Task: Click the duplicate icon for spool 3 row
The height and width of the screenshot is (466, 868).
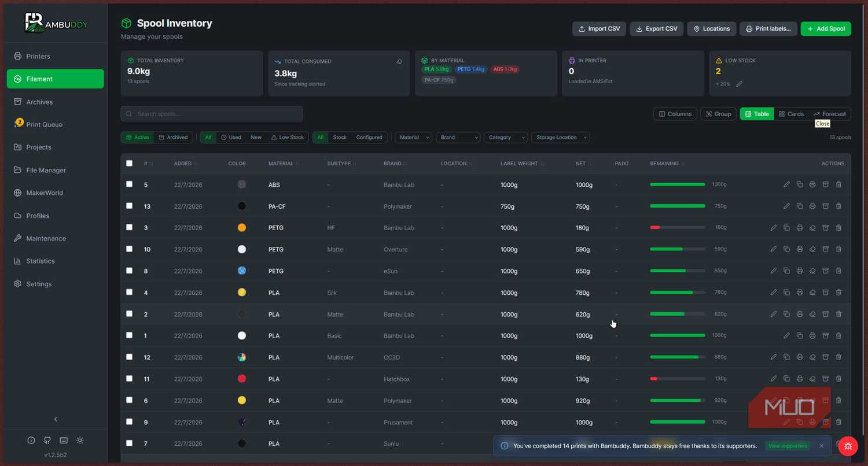Action: 786,228
